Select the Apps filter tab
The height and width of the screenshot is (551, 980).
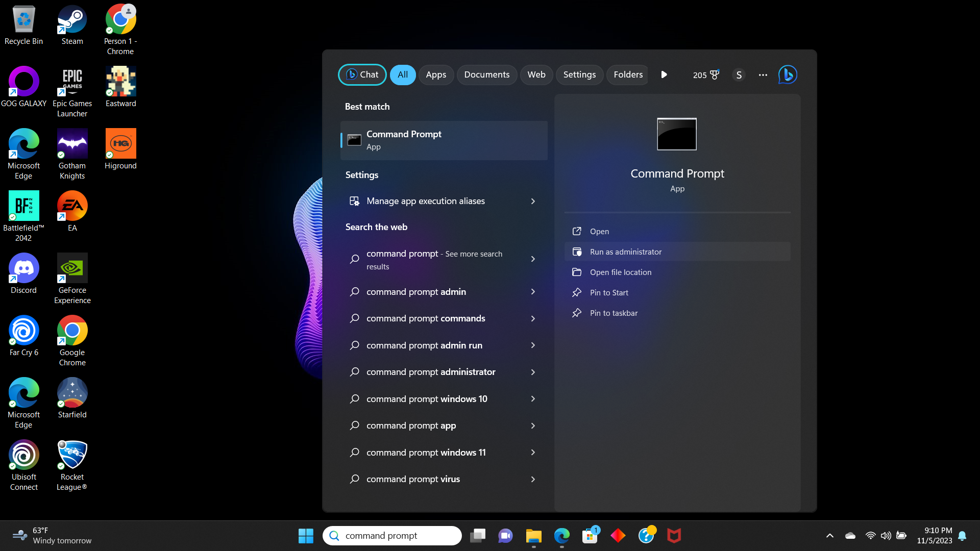pos(436,74)
